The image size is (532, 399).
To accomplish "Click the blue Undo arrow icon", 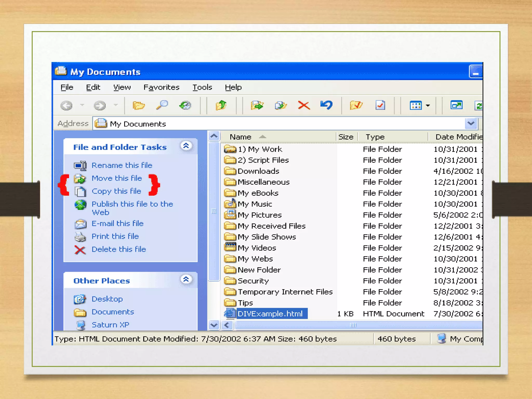I will pos(326,105).
